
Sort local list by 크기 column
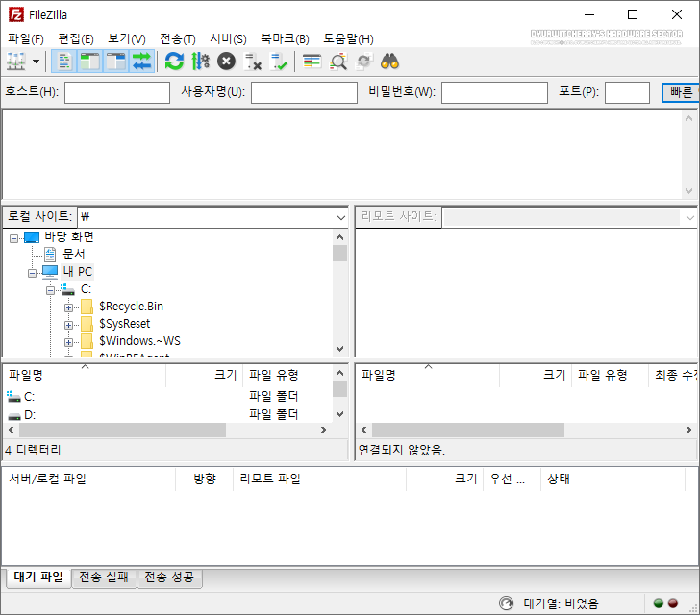[x=205, y=375]
